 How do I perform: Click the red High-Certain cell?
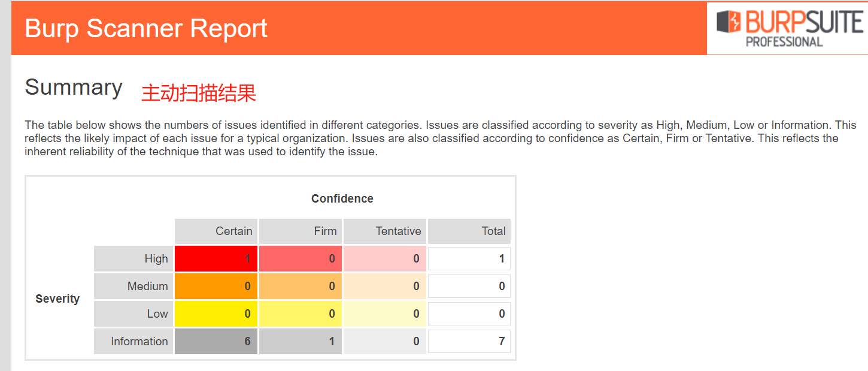click(x=216, y=259)
